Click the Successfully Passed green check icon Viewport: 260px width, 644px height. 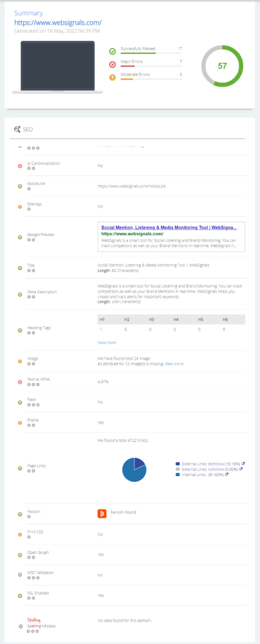click(x=112, y=52)
